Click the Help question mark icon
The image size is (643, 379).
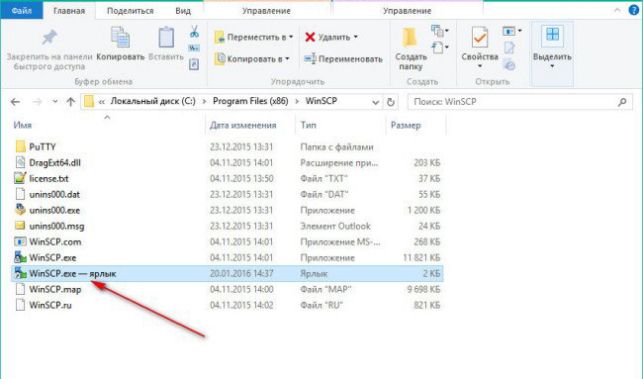point(634,10)
